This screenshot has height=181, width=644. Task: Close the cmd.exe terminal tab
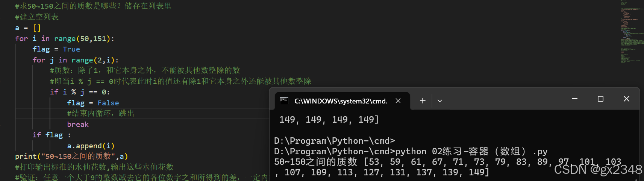point(398,101)
